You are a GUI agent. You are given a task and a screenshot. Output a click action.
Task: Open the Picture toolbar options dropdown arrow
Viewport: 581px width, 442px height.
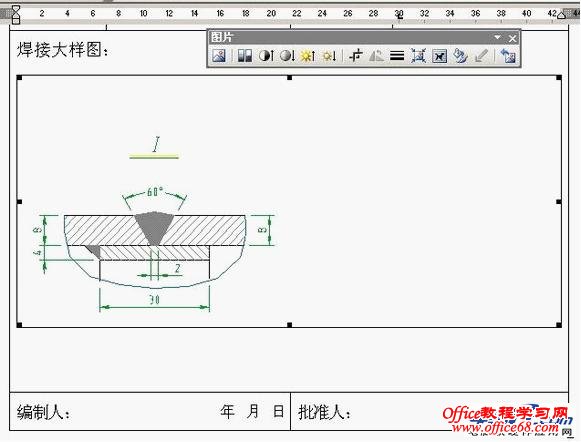[498, 37]
